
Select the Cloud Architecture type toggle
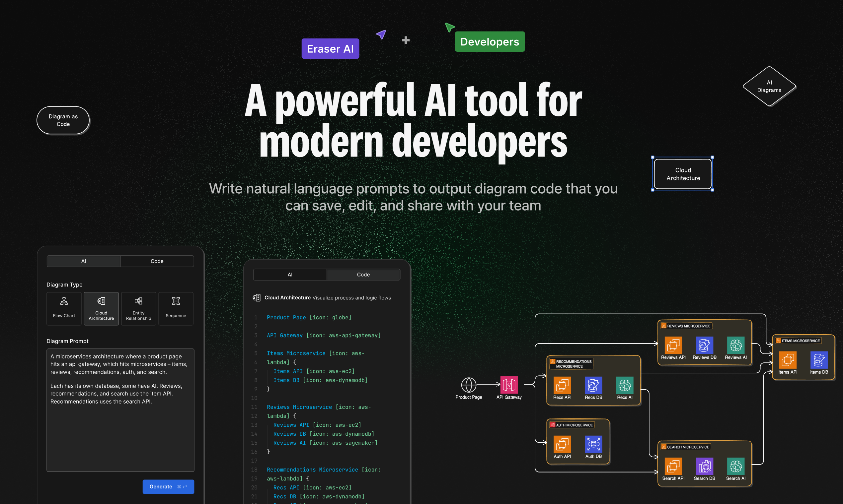101,308
